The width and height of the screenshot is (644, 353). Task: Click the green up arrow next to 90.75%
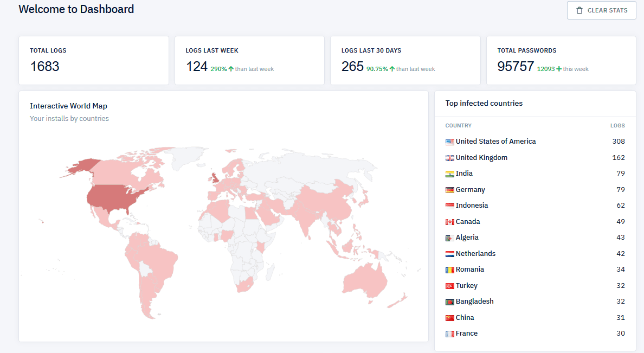click(392, 69)
